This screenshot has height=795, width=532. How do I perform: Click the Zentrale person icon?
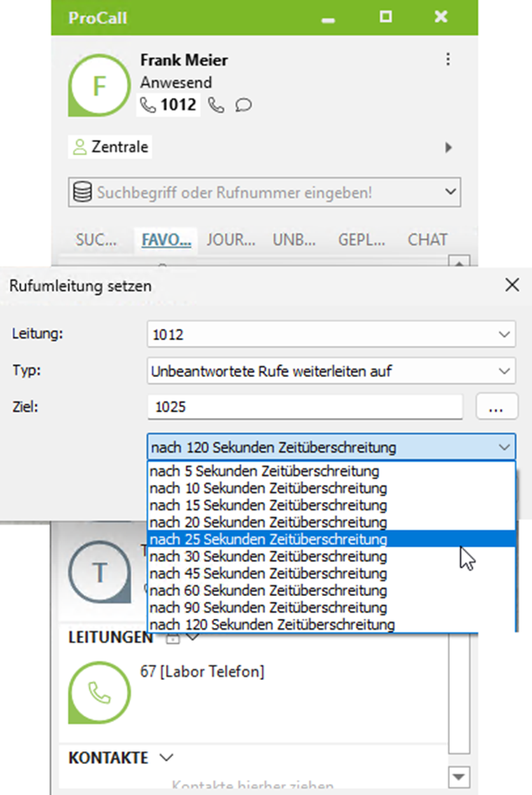pos(80,148)
